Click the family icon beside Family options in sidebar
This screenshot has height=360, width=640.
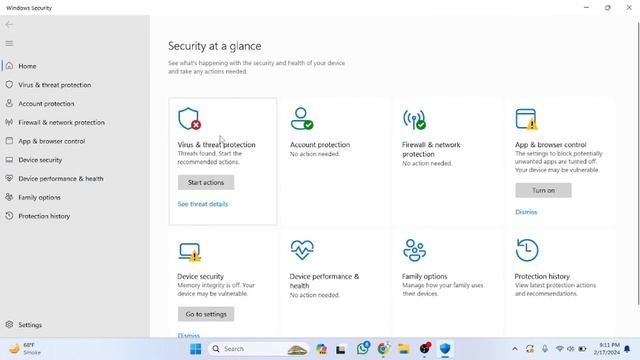[x=9, y=197]
